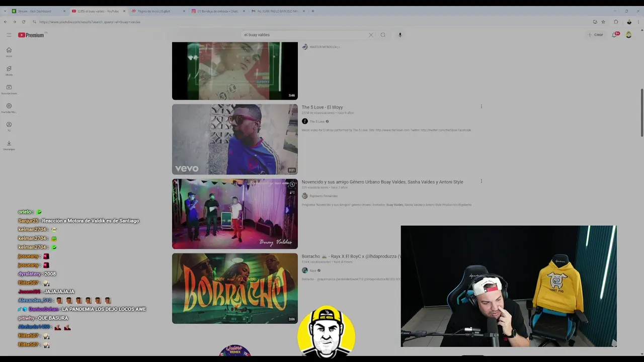Click the page vertical scrollbar thumb
Image resolution: width=644 pixels, height=362 pixels.
tap(641, 113)
